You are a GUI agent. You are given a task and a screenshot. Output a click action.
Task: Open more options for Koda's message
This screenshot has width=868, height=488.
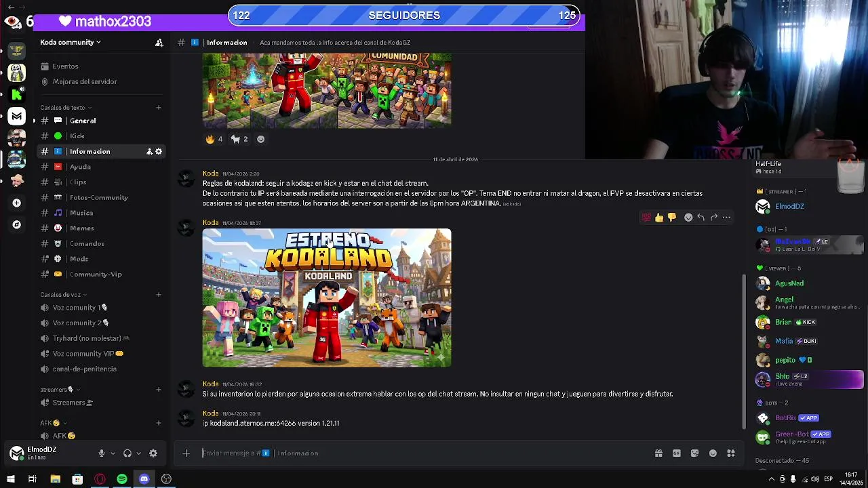point(726,218)
